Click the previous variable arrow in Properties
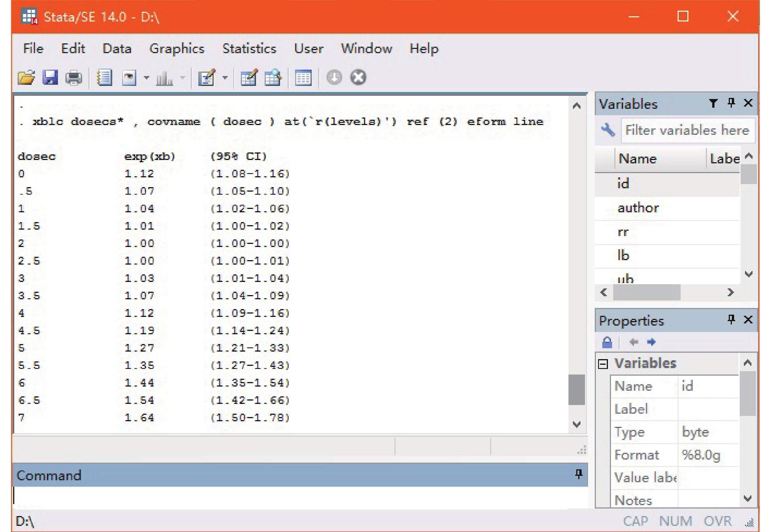Image resolution: width=771 pixels, height=532 pixels. tap(634, 342)
